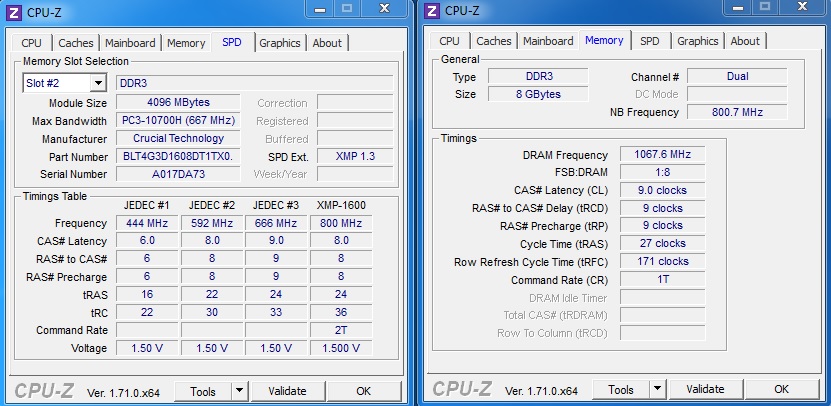The image size is (831, 406).
Task: Click the Max Bandwidth value PC3-10700H (667 MHz)
Action: tap(178, 120)
